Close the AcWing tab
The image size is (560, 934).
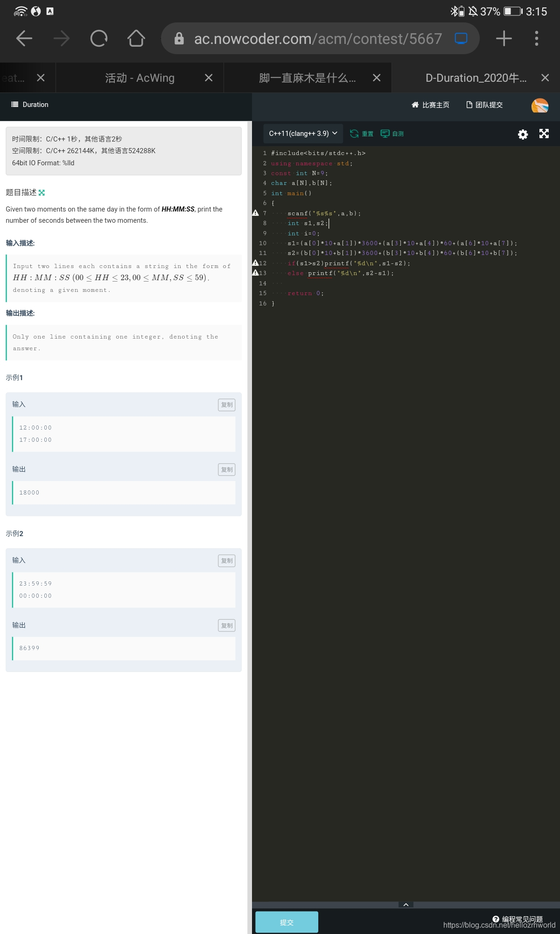point(209,78)
